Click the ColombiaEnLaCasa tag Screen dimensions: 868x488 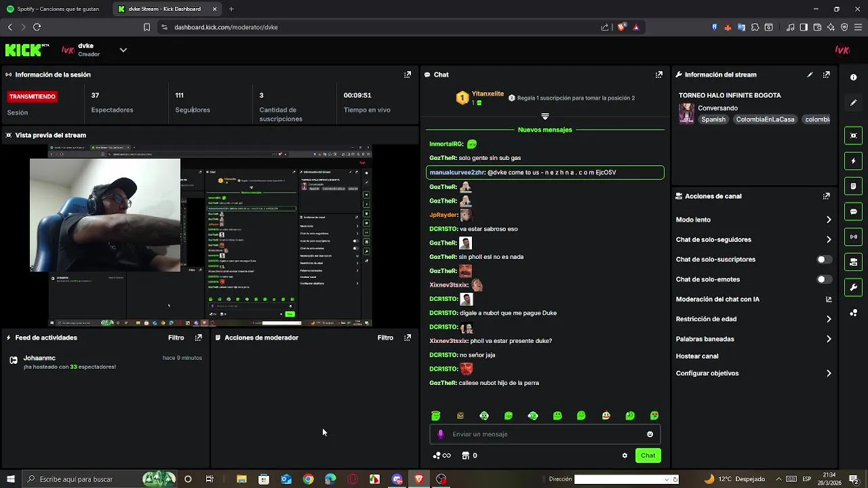765,119
